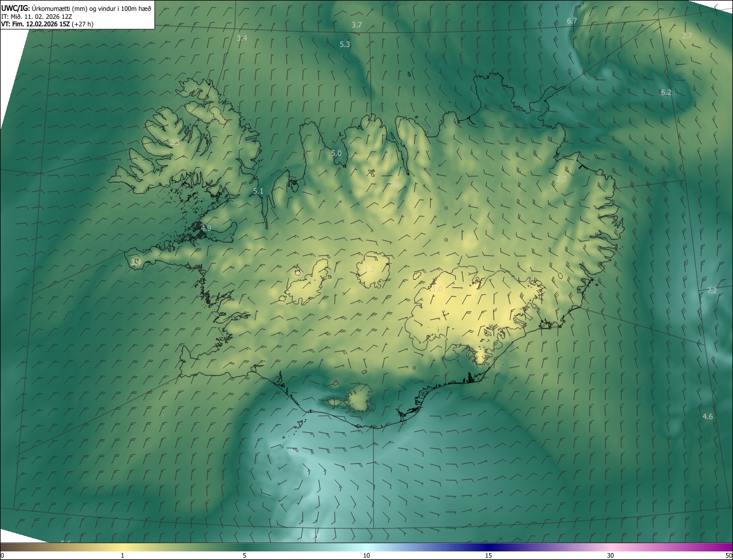This screenshot has height=560, width=733.
Task: Click the colour scale tick labelled "15"
Action: point(488,555)
